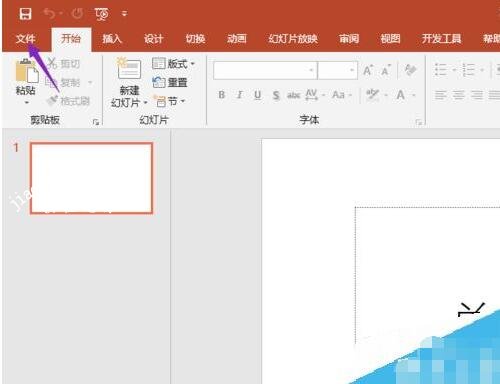The width and height of the screenshot is (500, 384).
Task: Expand the font name dropdown arrow
Action: coord(311,70)
